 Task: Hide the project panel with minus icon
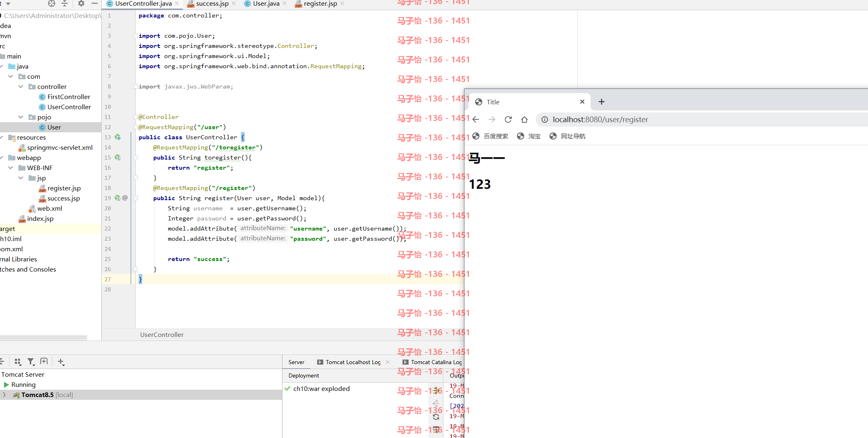(95, 4)
